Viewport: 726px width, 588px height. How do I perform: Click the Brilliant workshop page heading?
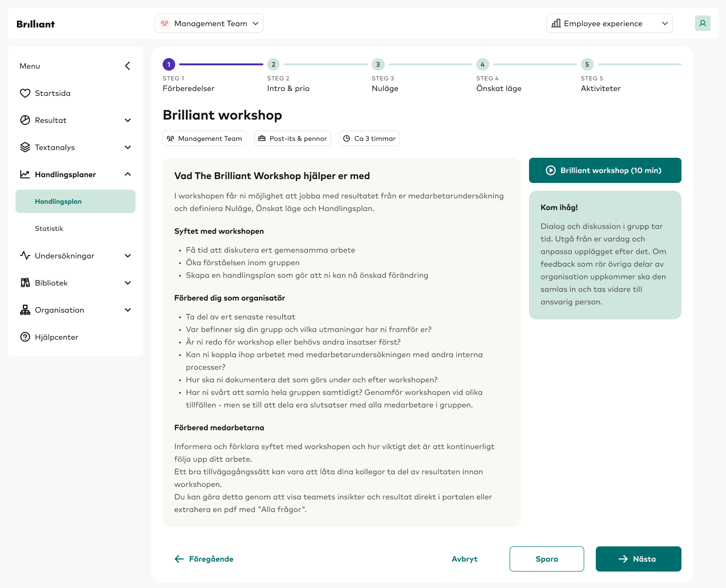[x=223, y=115]
